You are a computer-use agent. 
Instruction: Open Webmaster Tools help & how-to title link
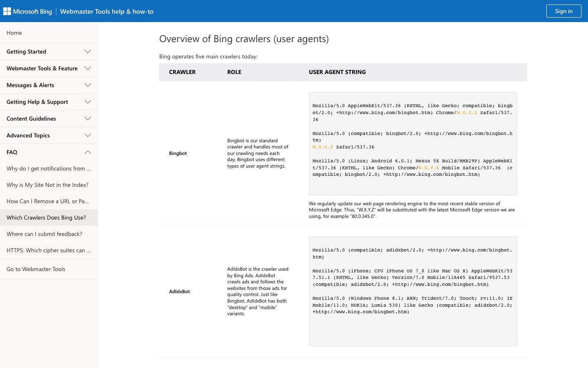(107, 11)
